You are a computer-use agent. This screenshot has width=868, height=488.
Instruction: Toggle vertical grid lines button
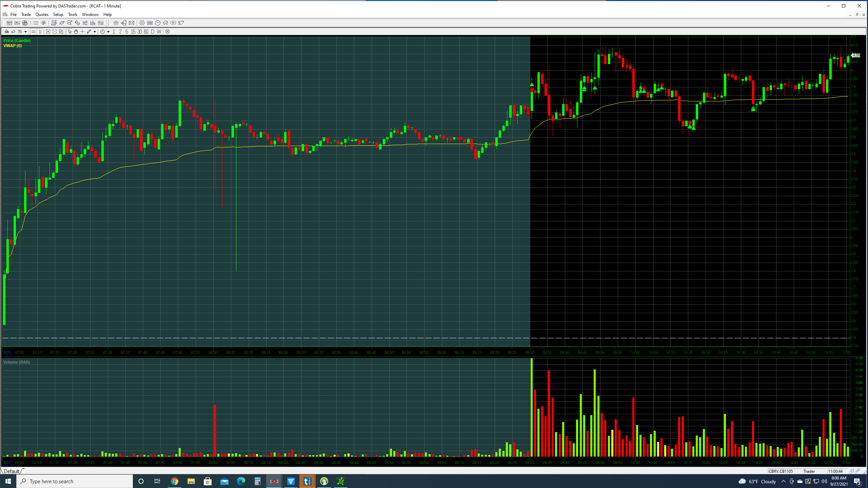(40, 32)
